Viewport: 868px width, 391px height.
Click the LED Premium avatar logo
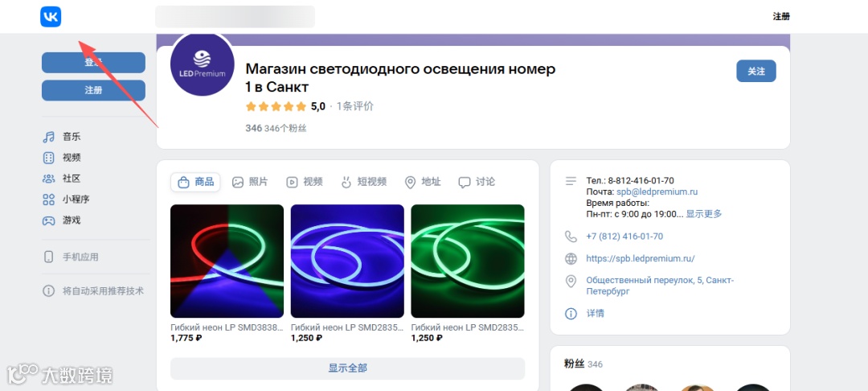tap(202, 64)
